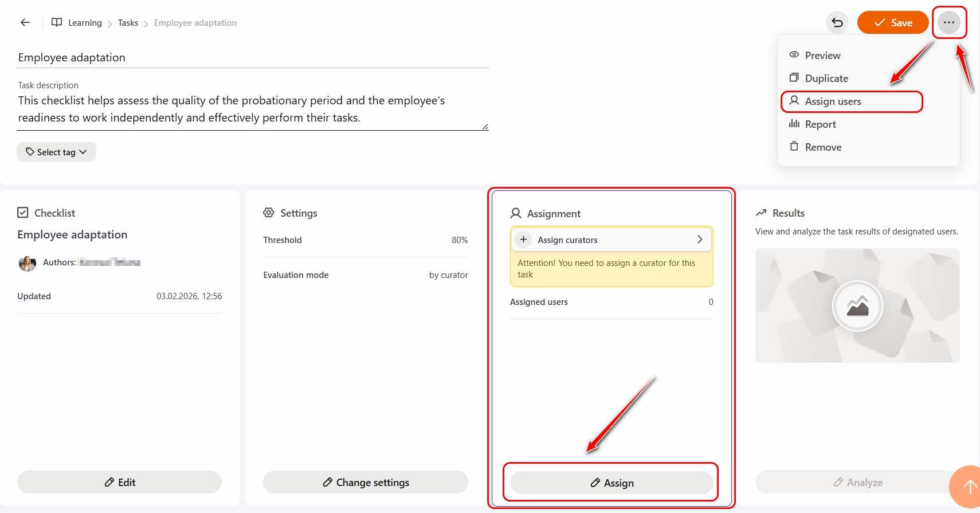The height and width of the screenshot is (513, 980).
Task: Expand the Select tag dropdown
Action: [56, 152]
